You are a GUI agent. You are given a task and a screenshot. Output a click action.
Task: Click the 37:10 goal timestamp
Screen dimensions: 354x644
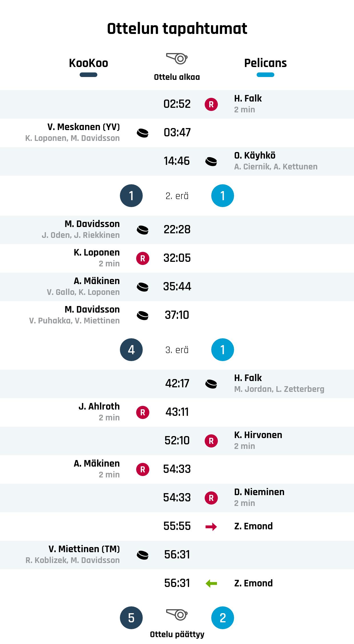click(177, 315)
